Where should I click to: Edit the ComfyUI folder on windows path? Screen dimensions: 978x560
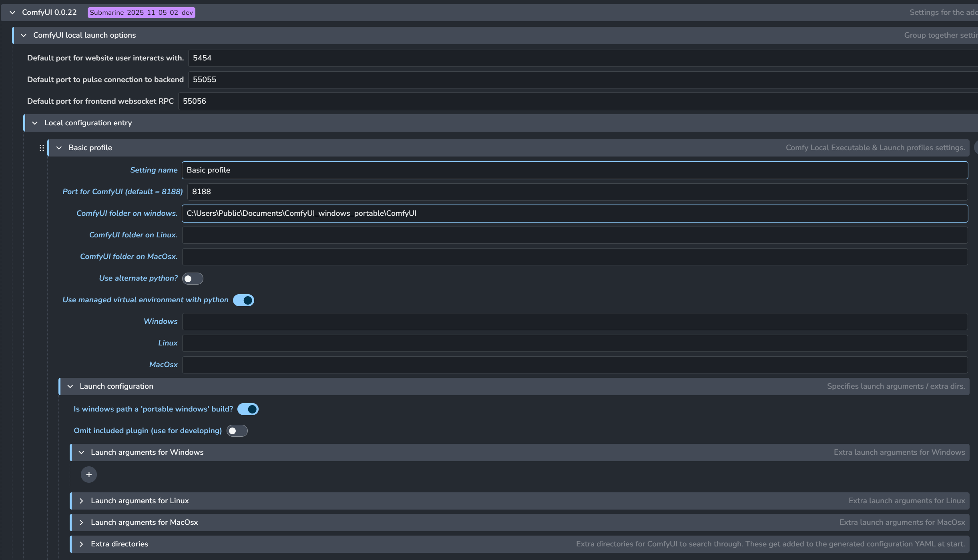(575, 213)
